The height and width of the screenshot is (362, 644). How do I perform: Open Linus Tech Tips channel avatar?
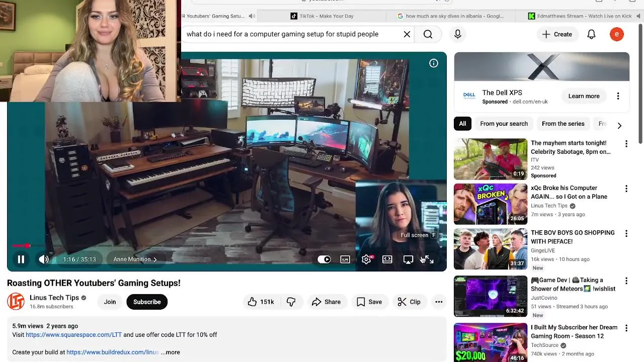[x=16, y=301]
